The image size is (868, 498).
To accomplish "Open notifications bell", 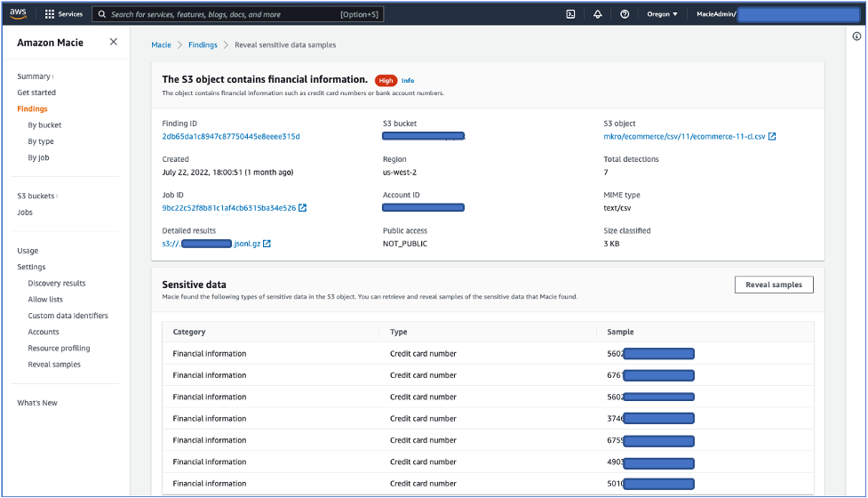I will [597, 14].
